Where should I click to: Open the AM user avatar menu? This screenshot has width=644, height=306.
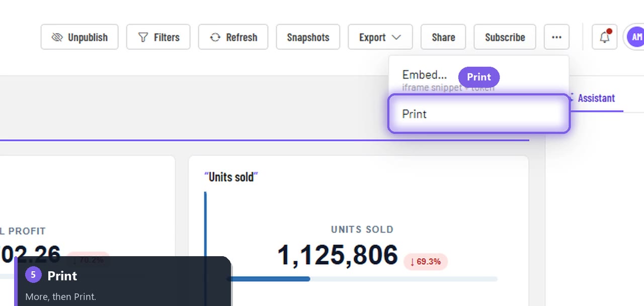pos(635,37)
